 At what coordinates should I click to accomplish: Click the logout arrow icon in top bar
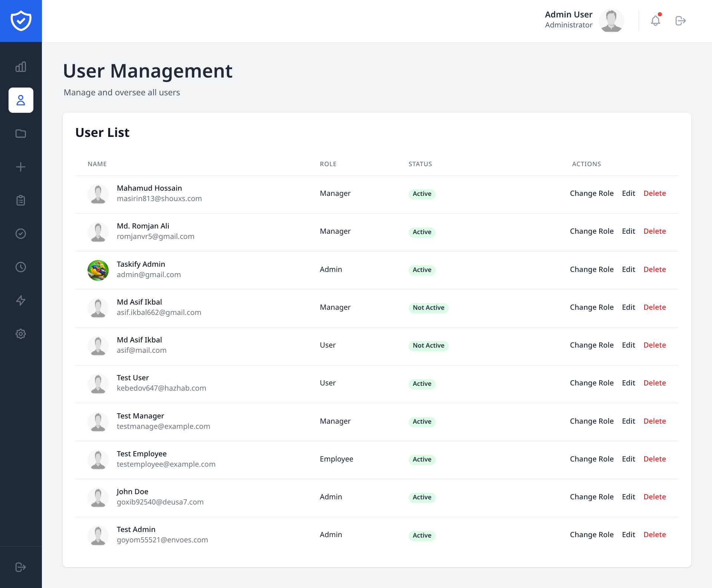pyautogui.click(x=681, y=21)
